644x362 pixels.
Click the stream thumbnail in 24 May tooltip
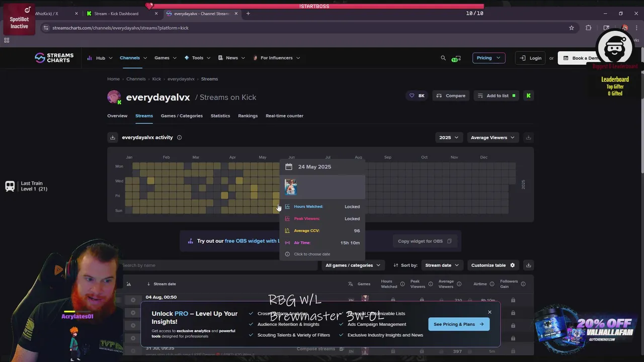tap(291, 187)
